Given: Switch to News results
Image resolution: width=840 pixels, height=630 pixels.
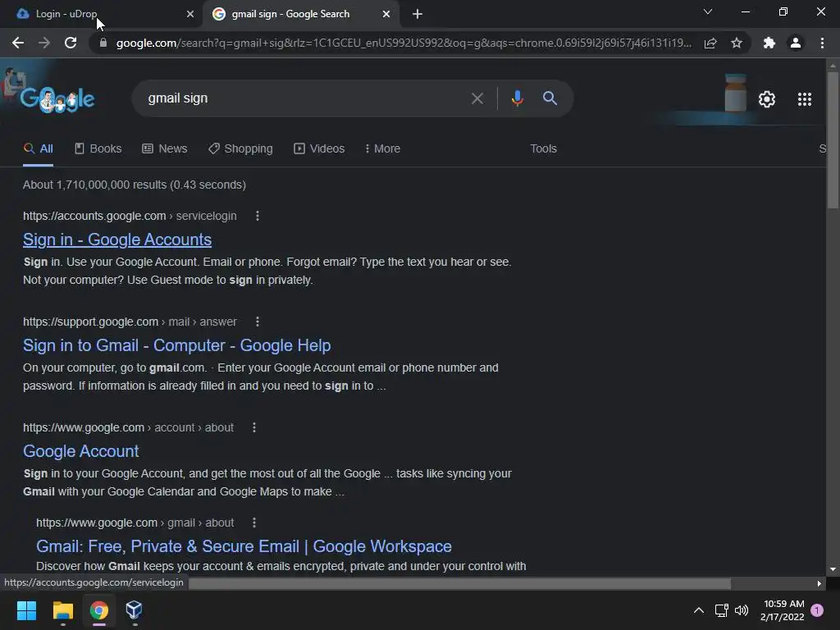Looking at the screenshot, I should [x=164, y=149].
